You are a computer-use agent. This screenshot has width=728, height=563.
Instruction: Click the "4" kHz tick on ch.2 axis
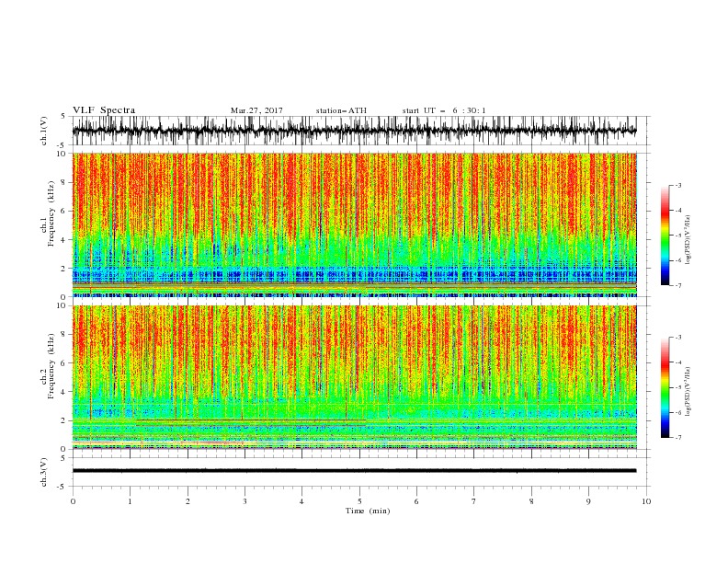pyautogui.click(x=64, y=392)
